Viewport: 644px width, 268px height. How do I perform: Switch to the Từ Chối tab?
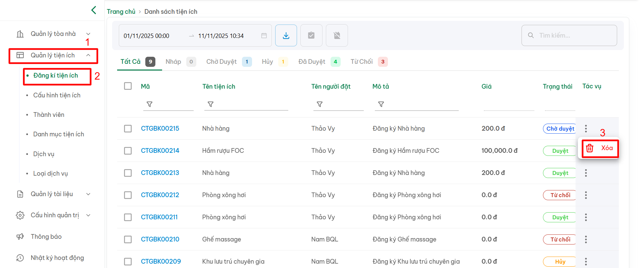click(361, 62)
